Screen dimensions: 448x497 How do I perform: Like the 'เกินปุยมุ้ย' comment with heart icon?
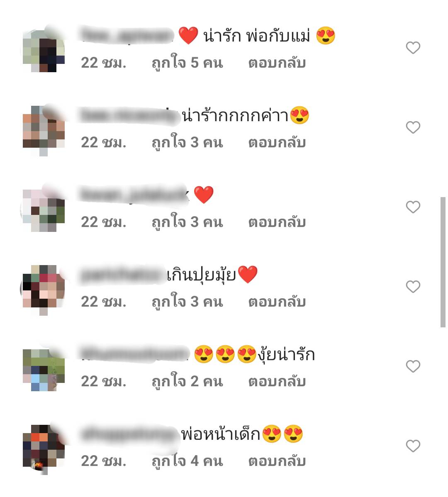click(x=413, y=287)
